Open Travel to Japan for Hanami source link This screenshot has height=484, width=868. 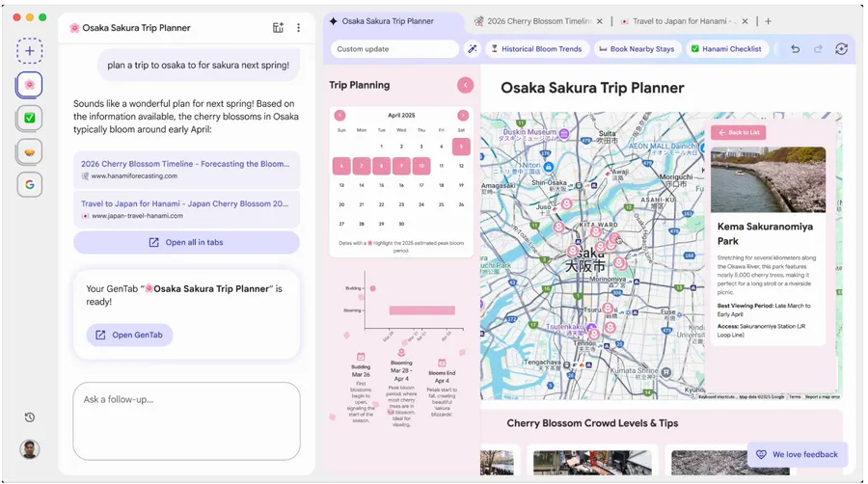tap(186, 209)
